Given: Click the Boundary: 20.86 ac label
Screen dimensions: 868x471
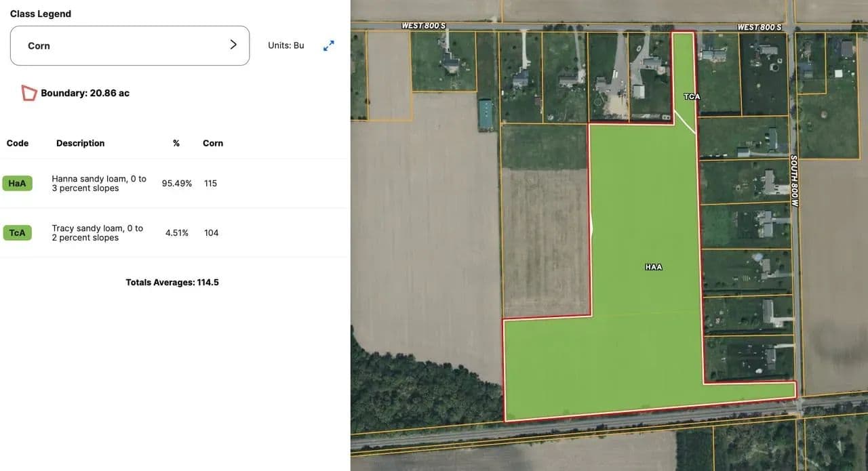Looking at the screenshot, I should click(x=85, y=93).
